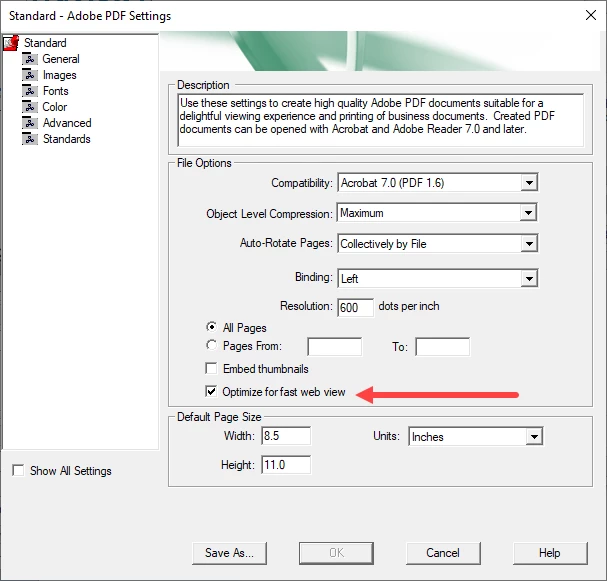Open the Object Level Compression dropdown arrow
This screenshot has width=607, height=581.
(x=528, y=213)
